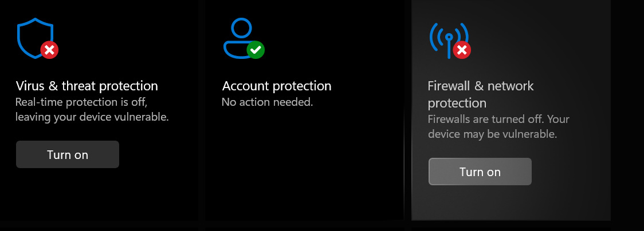Image resolution: width=644 pixels, height=231 pixels.
Task: Open the Firewall & network heading
Action: click(x=481, y=86)
